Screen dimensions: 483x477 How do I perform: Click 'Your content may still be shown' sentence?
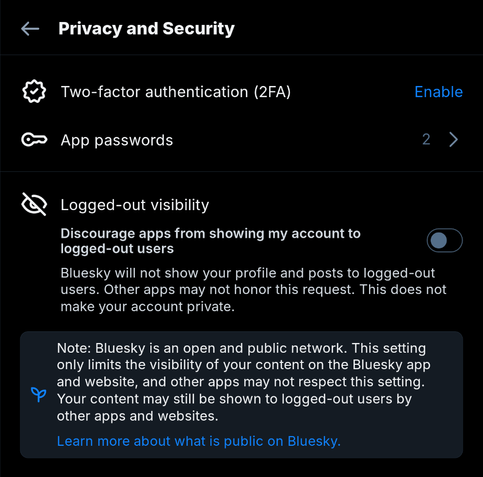235,407
